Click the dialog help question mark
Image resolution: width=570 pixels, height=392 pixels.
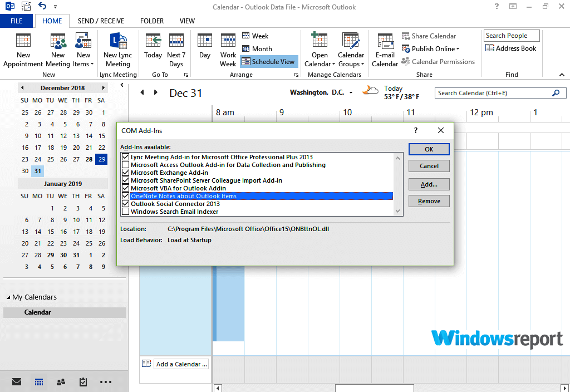416,130
